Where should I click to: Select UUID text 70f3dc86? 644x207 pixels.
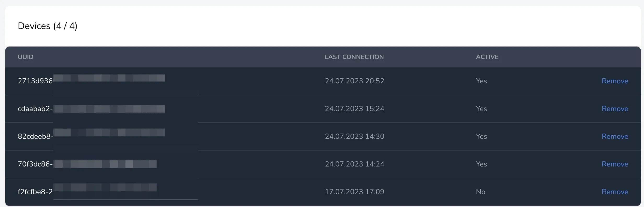click(34, 164)
